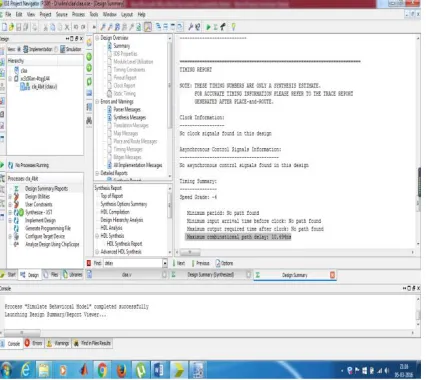Viewport: 426px width, 380px height.
Task: Click the lightbulb tips icon
Action: [x=233, y=27]
